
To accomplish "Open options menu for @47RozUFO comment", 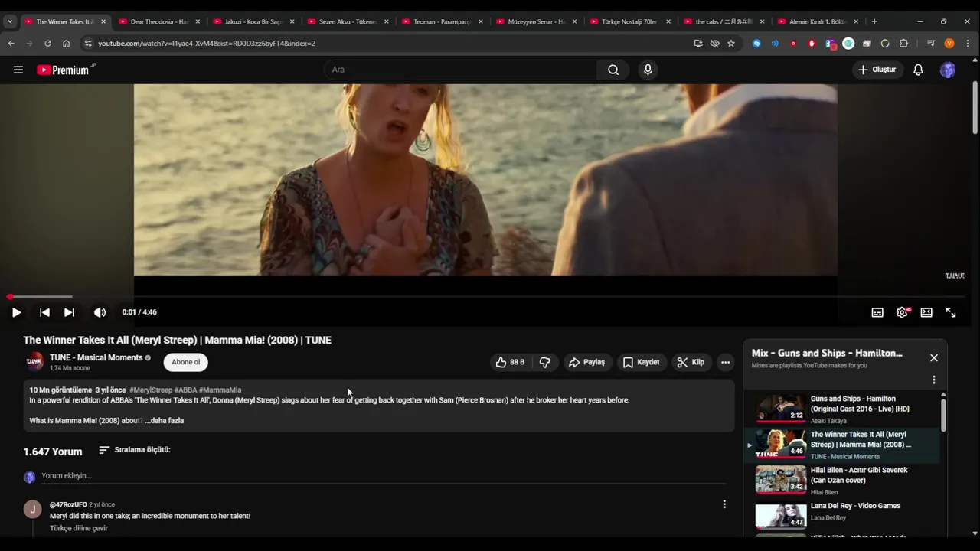I will (x=724, y=504).
